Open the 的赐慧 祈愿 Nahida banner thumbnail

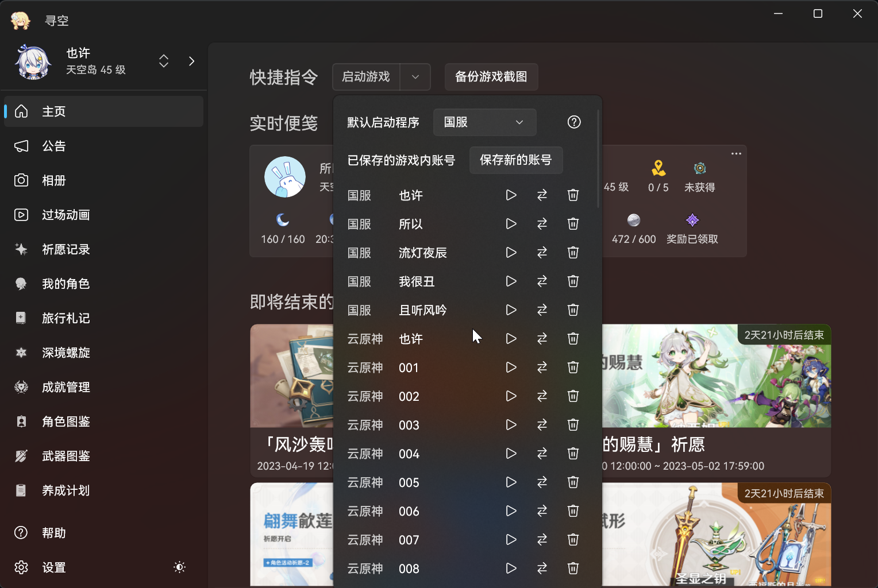pos(716,376)
